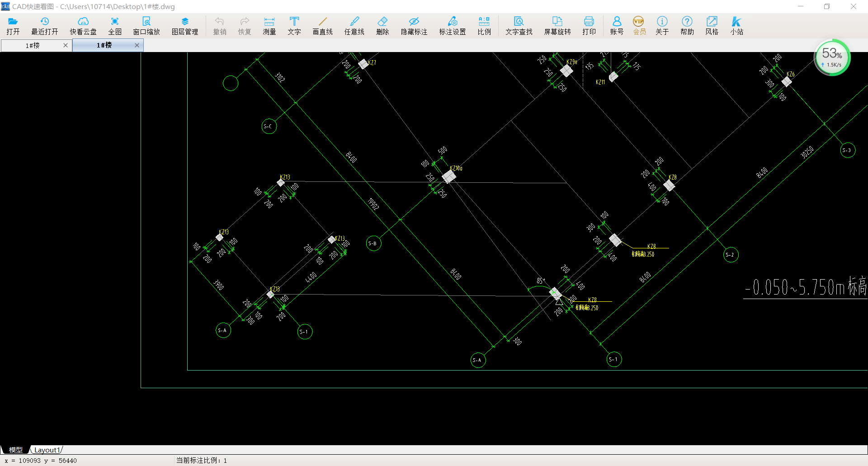This screenshot has height=466, width=868.
Task: Open the 帮助 help icon
Action: 687,25
